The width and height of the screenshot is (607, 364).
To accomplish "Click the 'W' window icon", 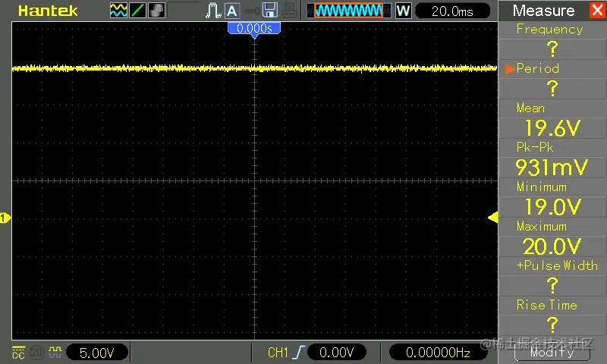I will 403,11.
